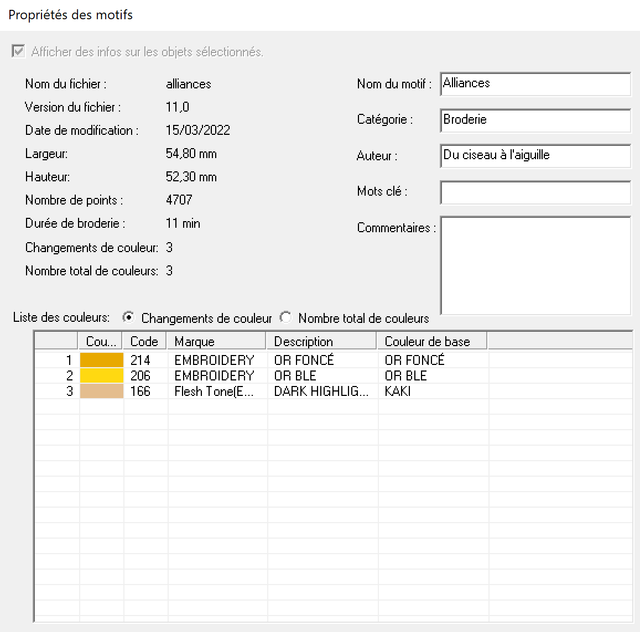
Task: Click the Couleur de base column header
Action: pos(431,341)
